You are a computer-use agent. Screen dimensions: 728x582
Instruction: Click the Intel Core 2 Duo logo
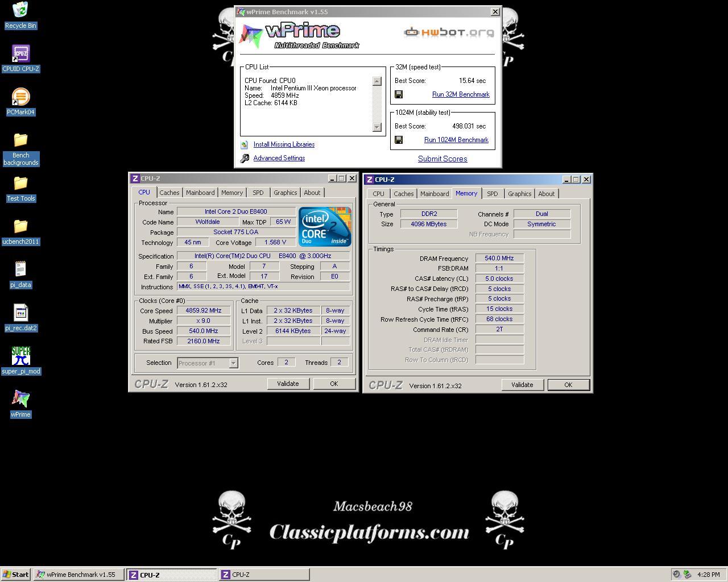tap(325, 227)
